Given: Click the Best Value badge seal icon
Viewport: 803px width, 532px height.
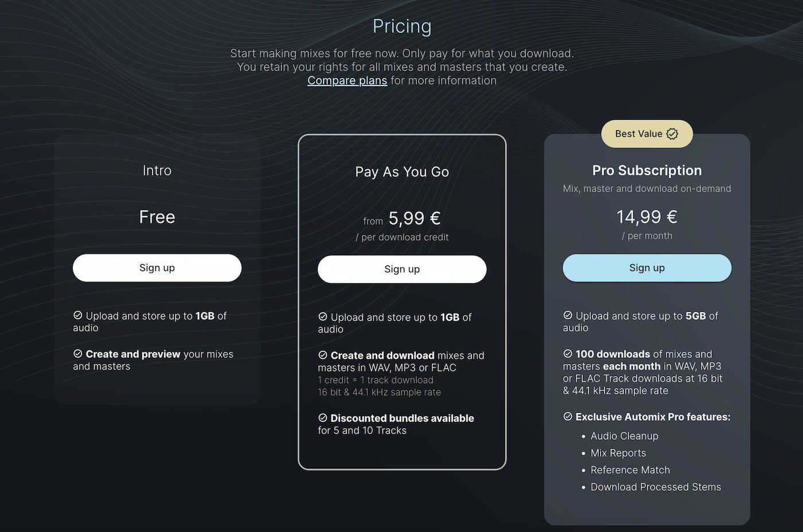Looking at the screenshot, I should (672, 134).
